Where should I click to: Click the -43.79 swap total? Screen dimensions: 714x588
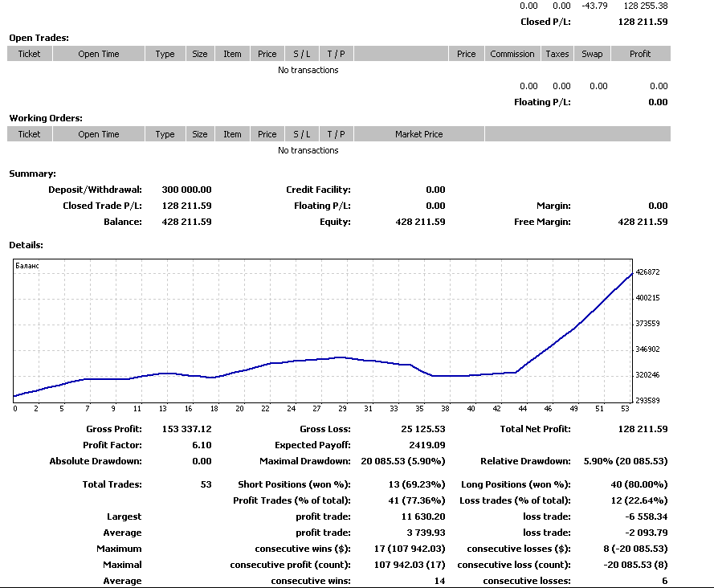pos(594,6)
